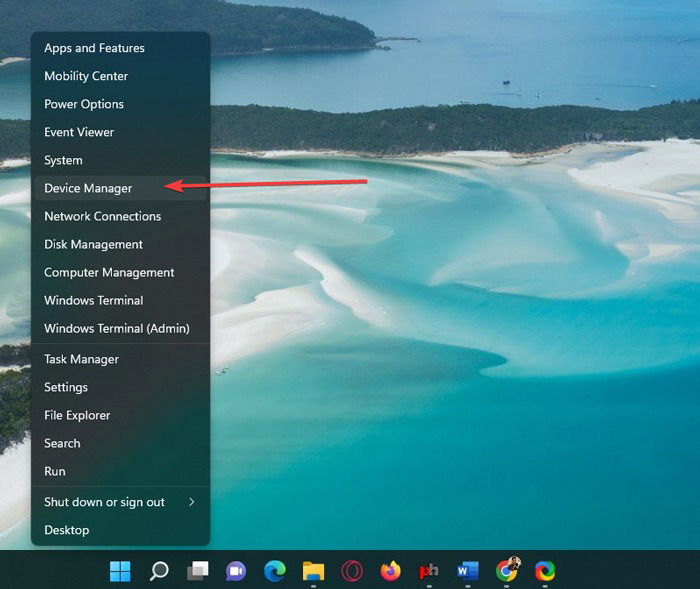This screenshot has width=700, height=589.
Task: Select System in the menu
Action: tap(121, 160)
